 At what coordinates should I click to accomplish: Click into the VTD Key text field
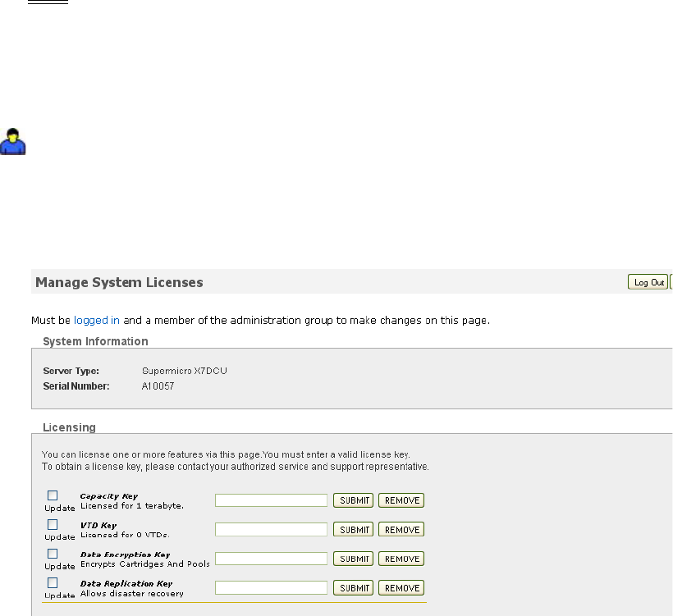click(x=271, y=529)
